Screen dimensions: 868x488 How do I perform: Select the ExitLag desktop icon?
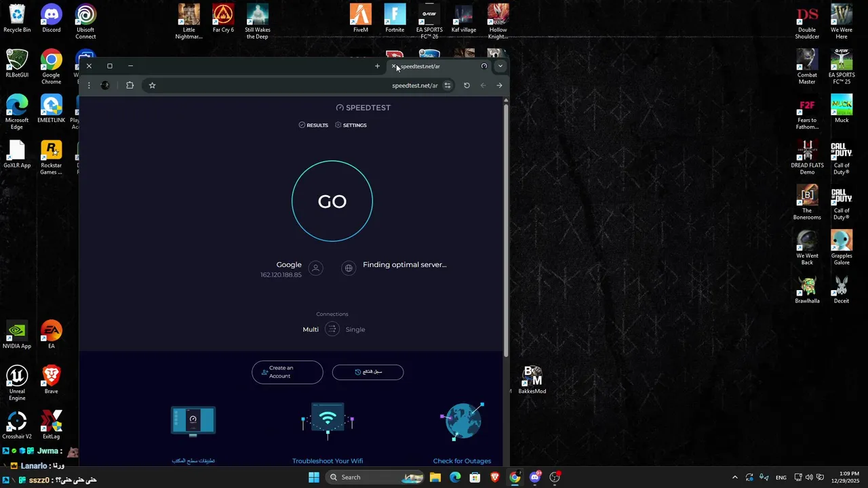pyautogui.click(x=52, y=426)
